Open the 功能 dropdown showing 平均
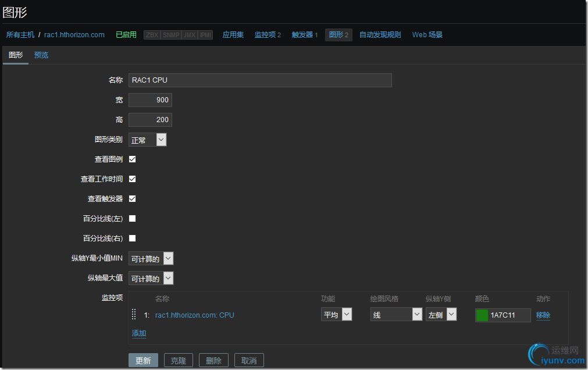 pos(336,315)
